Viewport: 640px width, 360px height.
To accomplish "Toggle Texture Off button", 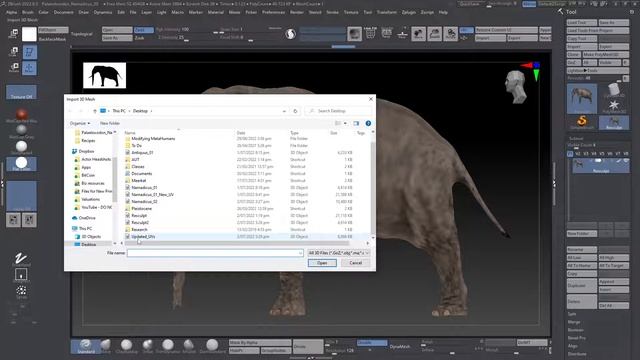I will click(21, 93).
